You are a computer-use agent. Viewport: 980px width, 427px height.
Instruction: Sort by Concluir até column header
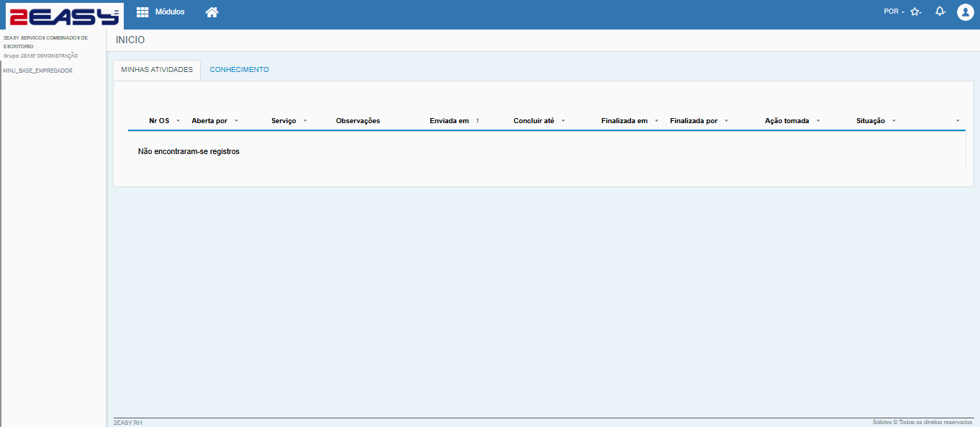tap(534, 121)
